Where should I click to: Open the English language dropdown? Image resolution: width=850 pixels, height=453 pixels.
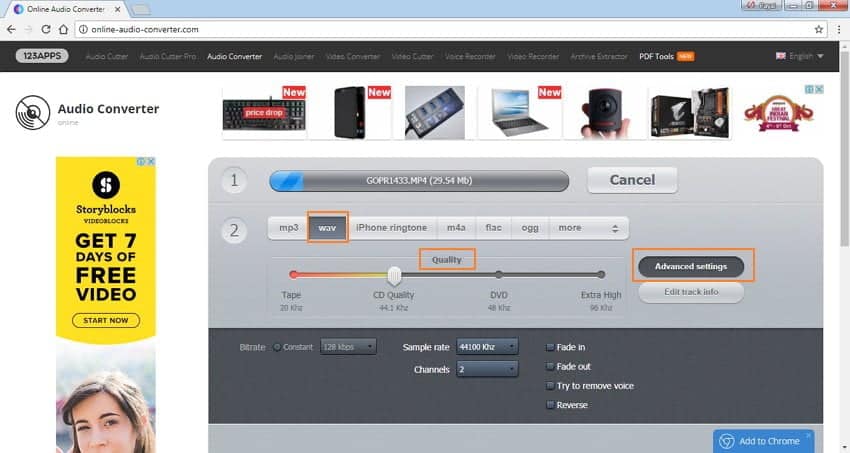[x=806, y=56]
